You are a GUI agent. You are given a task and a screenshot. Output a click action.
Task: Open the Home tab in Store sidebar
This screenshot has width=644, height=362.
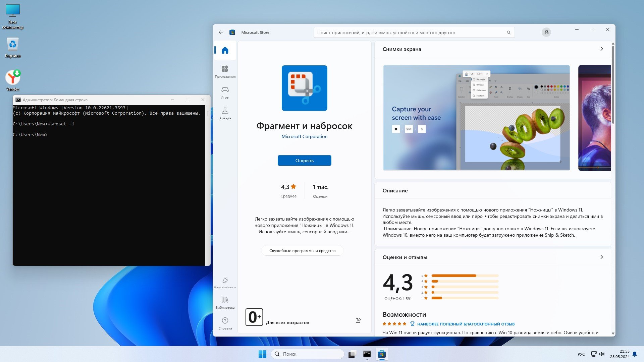coord(225,50)
